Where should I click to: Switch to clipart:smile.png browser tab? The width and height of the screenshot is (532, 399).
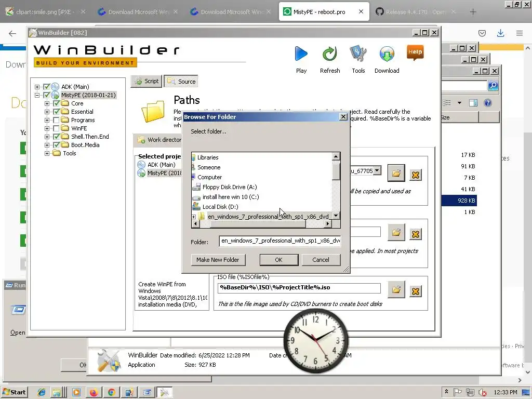pos(45,12)
